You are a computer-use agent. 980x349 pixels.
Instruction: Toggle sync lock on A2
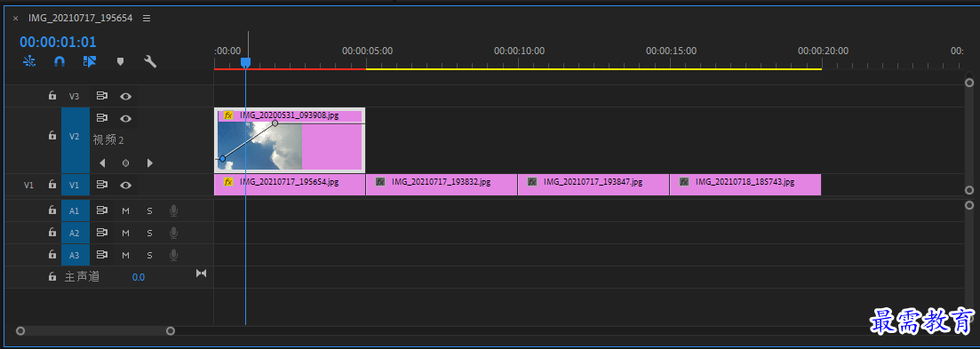(102, 233)
